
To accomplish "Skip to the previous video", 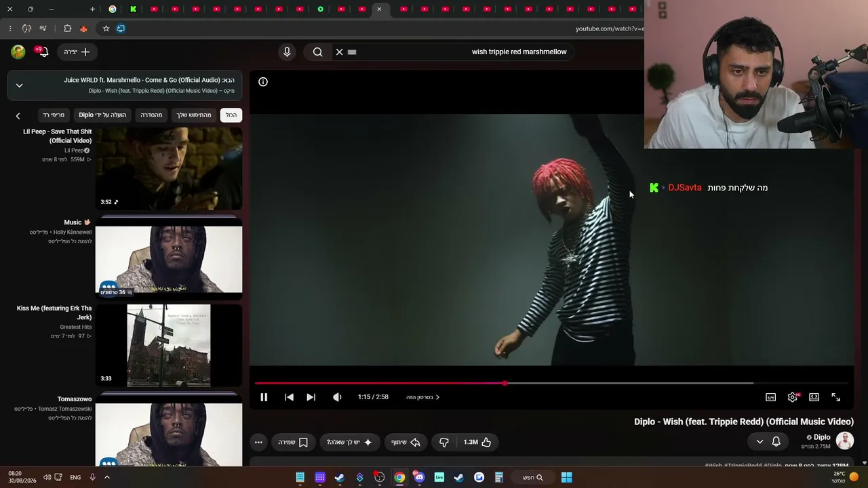I will 289,397.
